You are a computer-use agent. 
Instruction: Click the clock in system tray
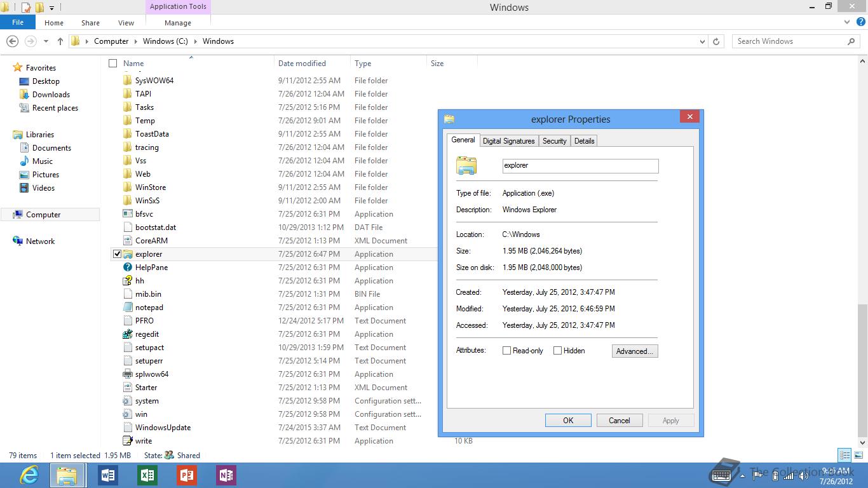(836, 476)
